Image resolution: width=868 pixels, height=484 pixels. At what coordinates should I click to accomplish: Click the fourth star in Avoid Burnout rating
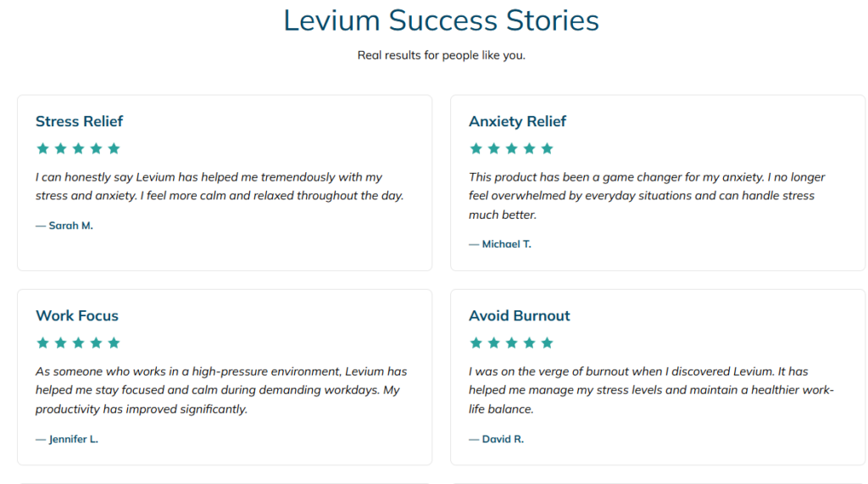click(x=529, y=343)
